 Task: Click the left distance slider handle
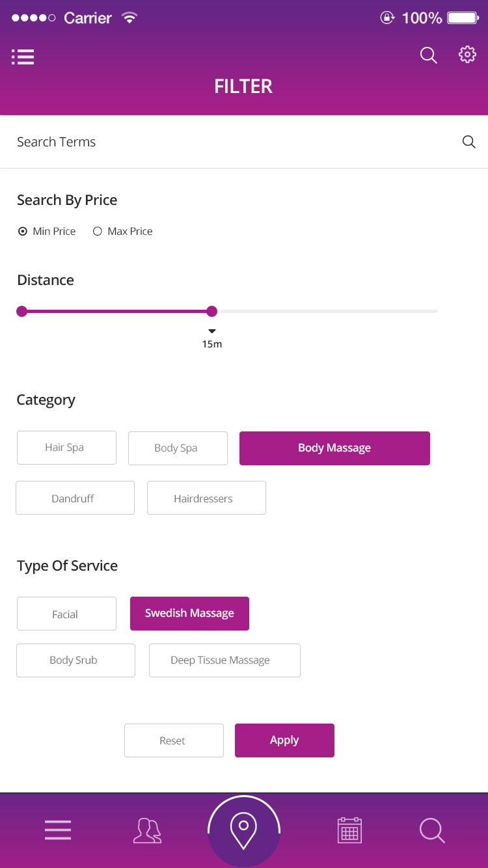tap(21, 311)
